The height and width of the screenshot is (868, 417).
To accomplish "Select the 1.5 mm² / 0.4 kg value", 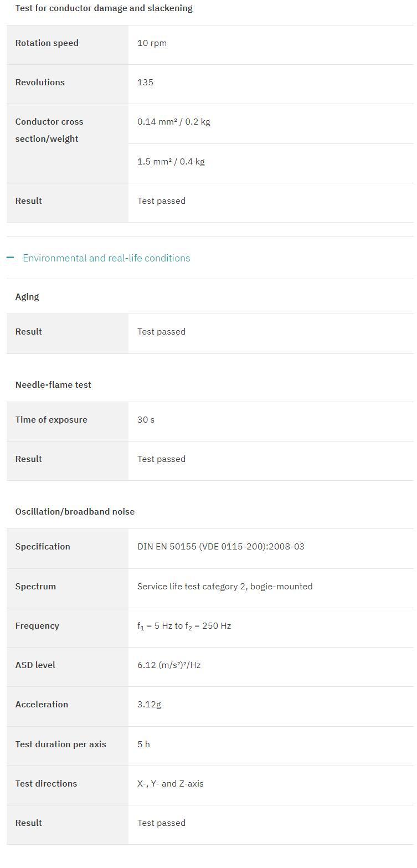I will coord(171,162).
